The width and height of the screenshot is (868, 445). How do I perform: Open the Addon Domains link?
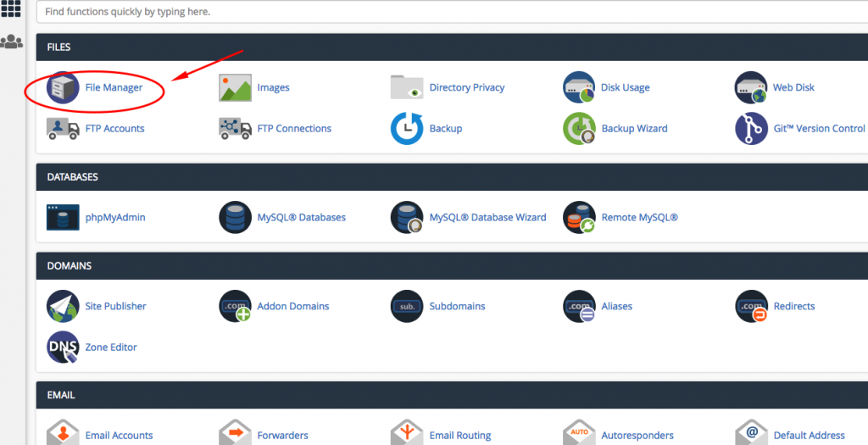pyautogui.click(x=292, y=306)
